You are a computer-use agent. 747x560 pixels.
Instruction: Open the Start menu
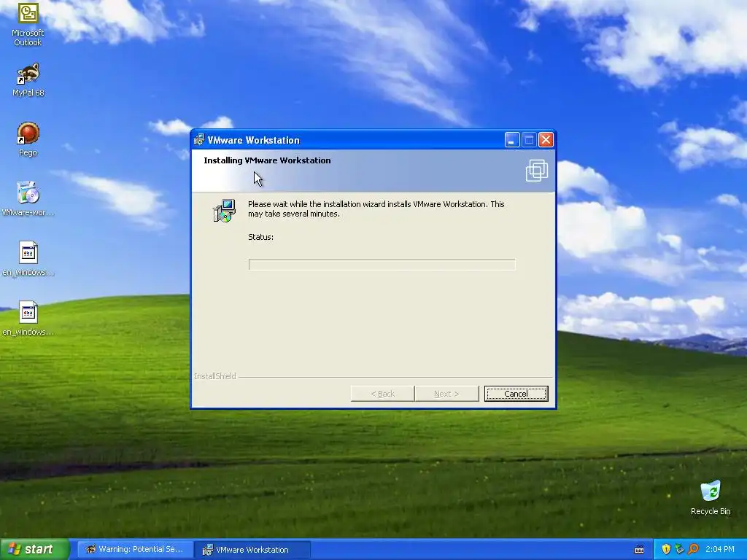(35, 549)
